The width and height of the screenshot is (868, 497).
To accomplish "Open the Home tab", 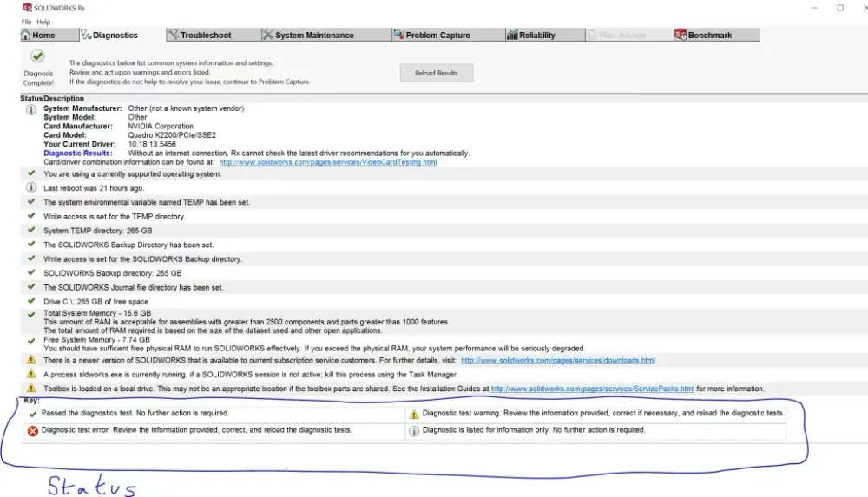I will (x=49, y=35).
